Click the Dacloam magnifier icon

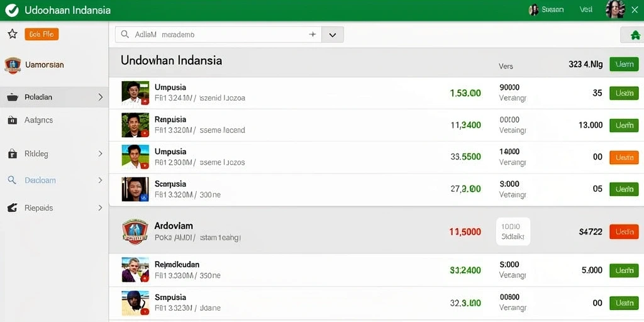click(x=13, y=180)
